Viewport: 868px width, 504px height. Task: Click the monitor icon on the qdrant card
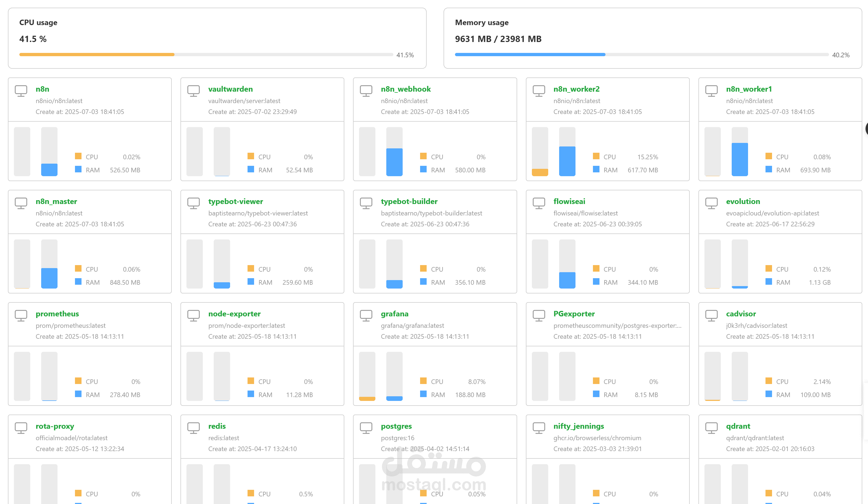[x=712, y=428]
